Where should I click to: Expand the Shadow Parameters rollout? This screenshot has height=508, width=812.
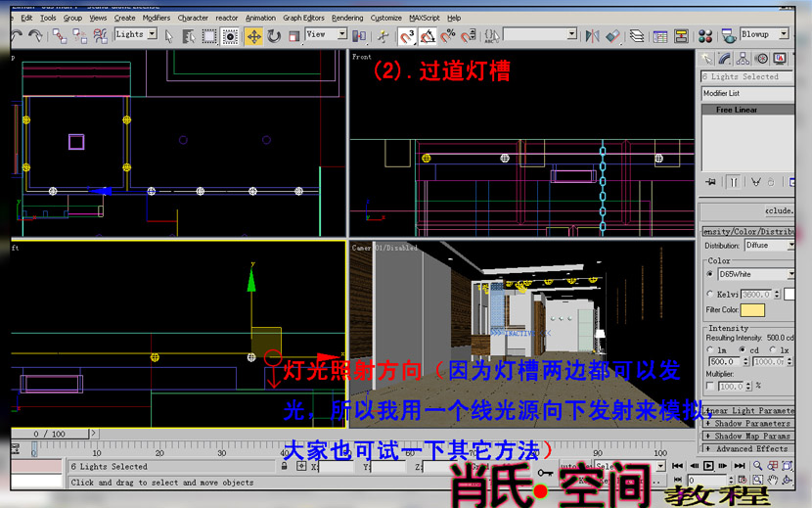tap(751, 424)
